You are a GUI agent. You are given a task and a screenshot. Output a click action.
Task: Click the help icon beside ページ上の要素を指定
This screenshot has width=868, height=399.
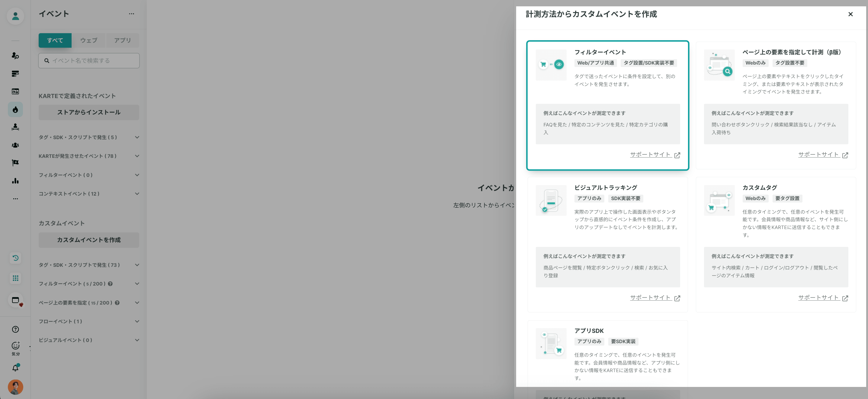click(x=117, y=303)
